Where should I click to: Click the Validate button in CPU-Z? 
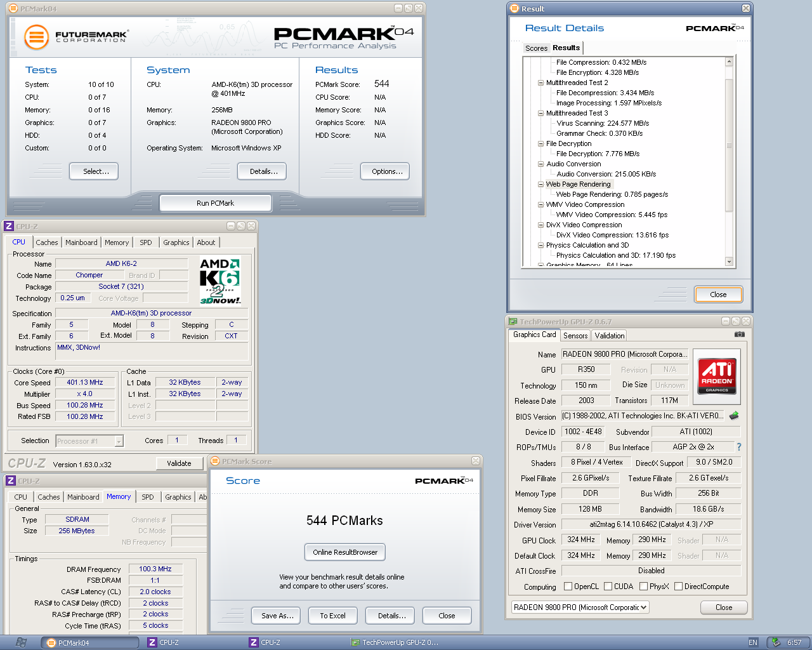coord(179,463)
